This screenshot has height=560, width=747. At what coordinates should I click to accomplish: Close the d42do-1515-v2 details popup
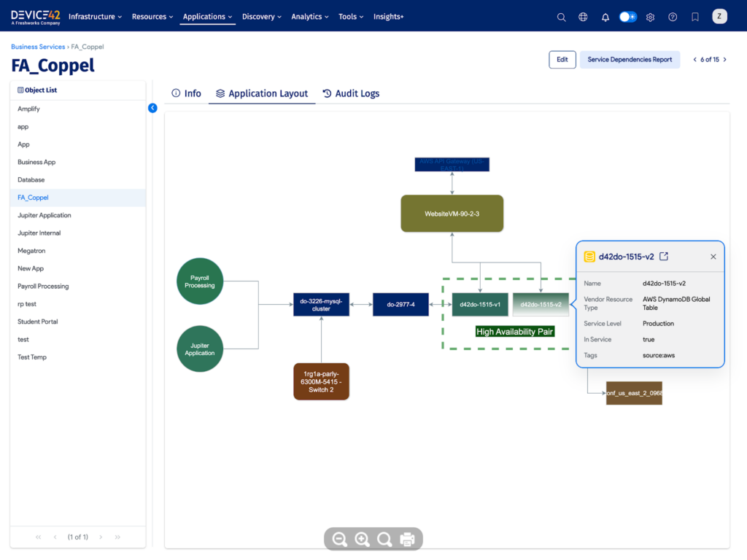click(x=713, y=257)
